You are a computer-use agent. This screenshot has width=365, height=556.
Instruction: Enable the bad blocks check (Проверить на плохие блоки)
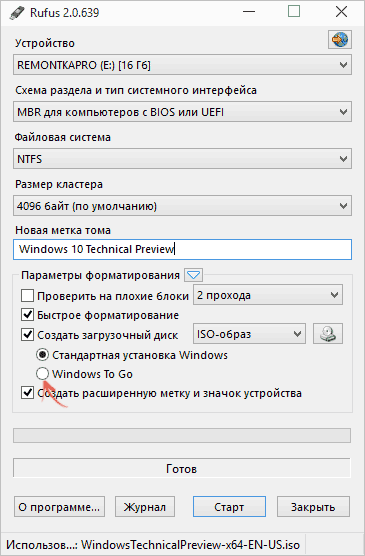pos(27,296)
